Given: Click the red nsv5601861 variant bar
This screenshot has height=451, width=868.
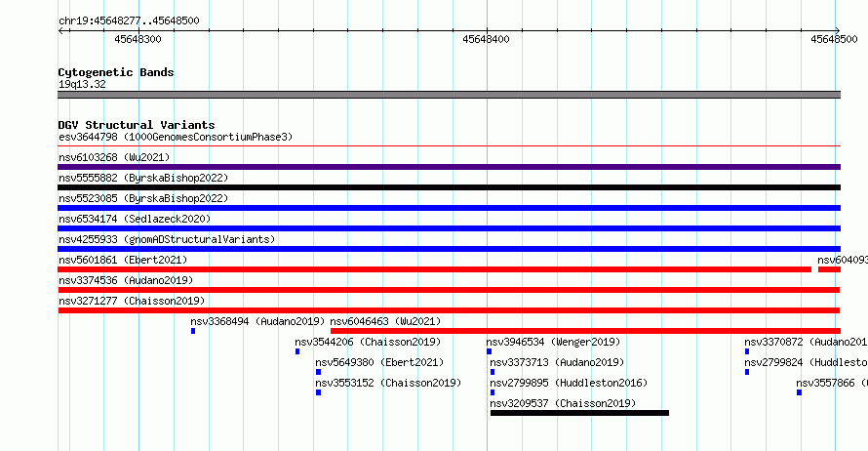Looking at the screenshot, I should tap(435, 269).
